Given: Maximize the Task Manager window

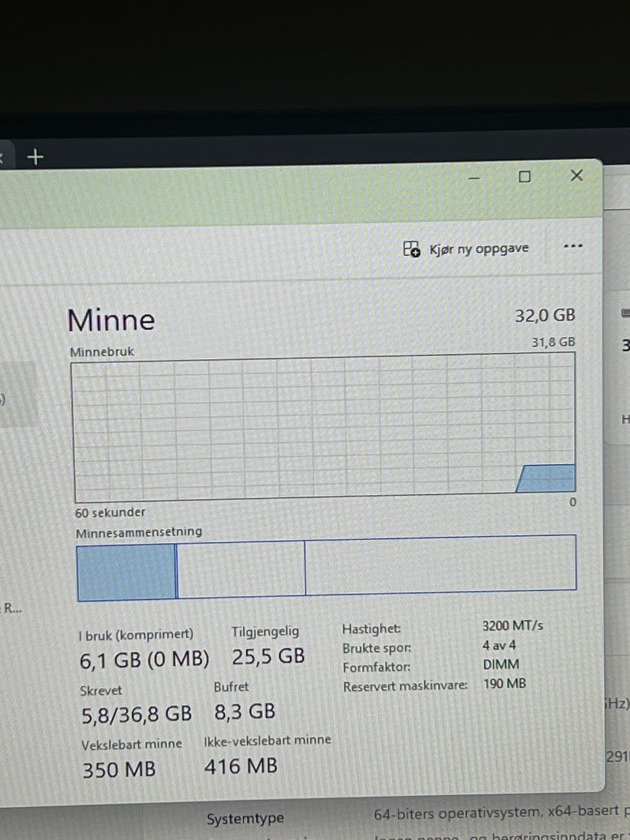Looking at the screenshot, I should (x=524, y=176).
